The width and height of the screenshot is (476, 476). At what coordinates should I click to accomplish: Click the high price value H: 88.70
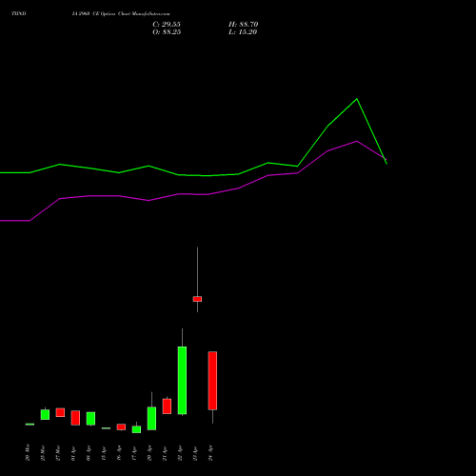pos(243,25)
